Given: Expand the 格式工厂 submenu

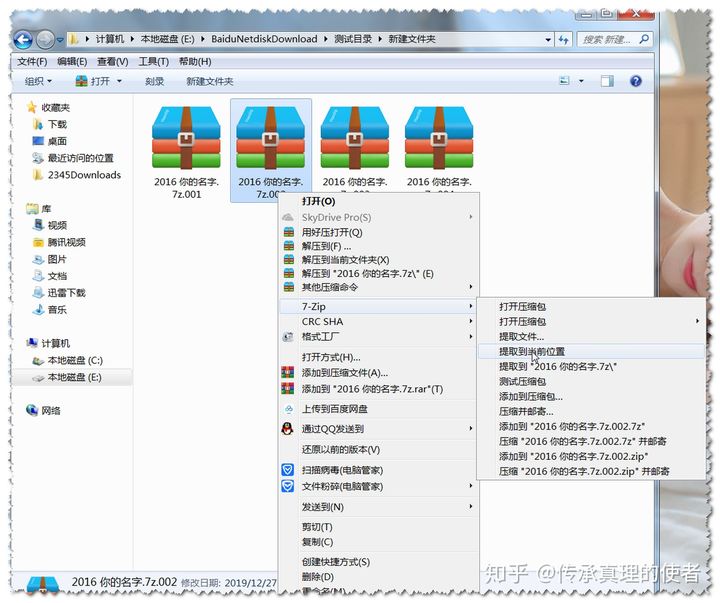Looking at the screenshot, I should (379, 337).
